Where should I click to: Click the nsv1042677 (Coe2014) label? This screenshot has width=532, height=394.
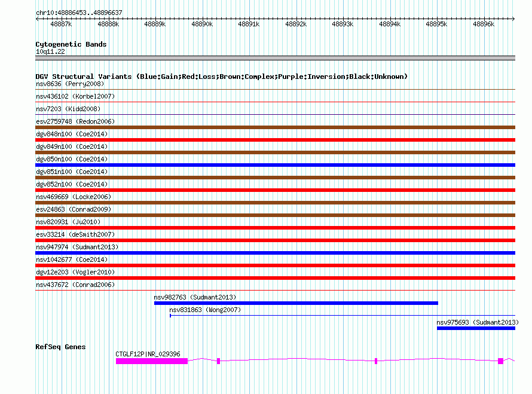click(x=72, y=259)
